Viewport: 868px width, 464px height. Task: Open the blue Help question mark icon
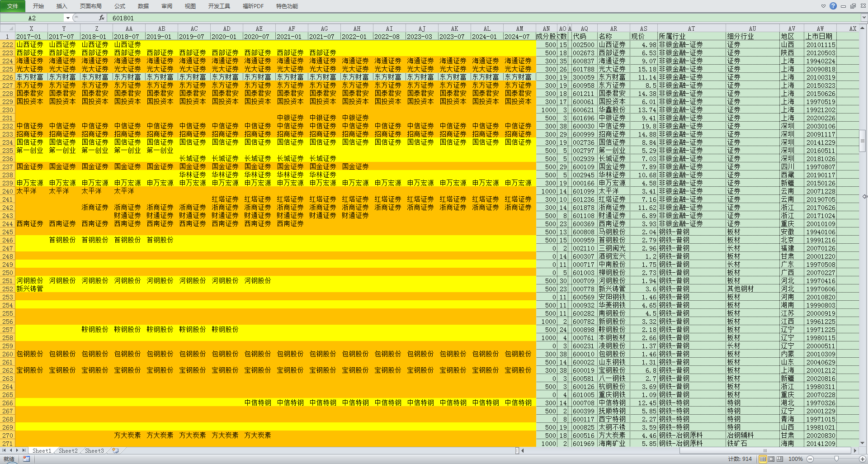pos(833,6)
